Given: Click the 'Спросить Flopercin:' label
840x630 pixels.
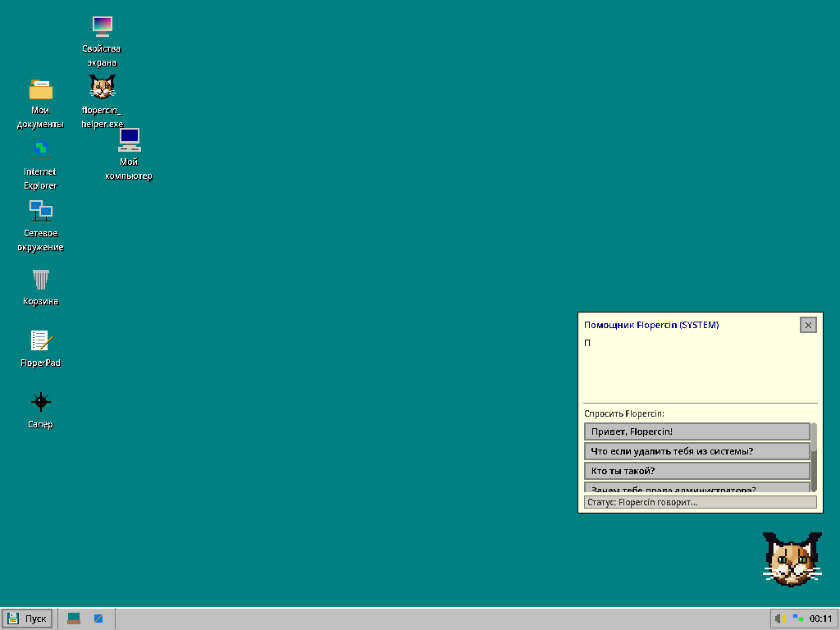Looking at the screenshot, I should (624, 413).
